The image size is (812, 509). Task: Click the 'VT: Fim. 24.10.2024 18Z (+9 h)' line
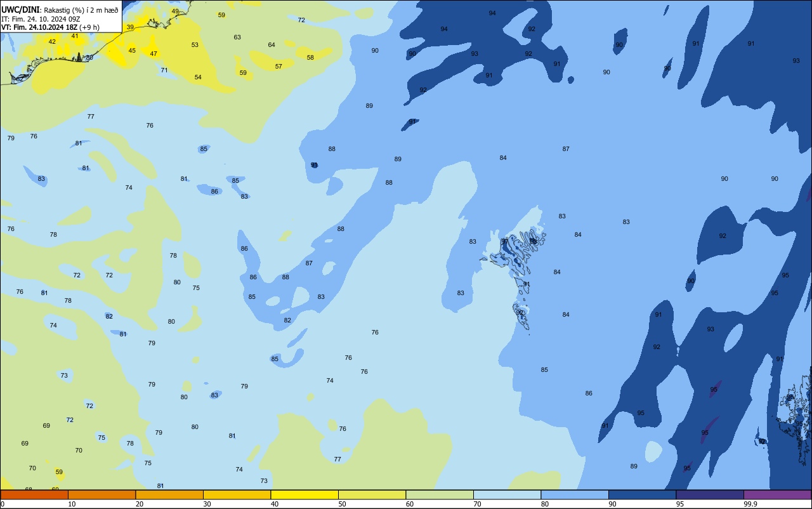point(50,27)
